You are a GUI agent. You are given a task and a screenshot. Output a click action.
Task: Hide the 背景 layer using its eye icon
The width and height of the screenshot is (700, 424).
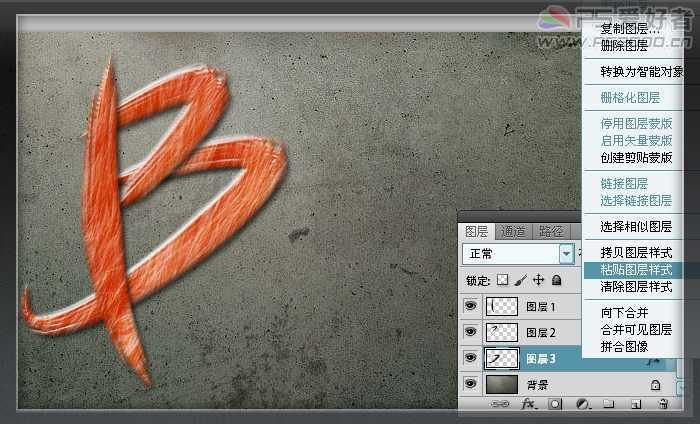point(470,383)
